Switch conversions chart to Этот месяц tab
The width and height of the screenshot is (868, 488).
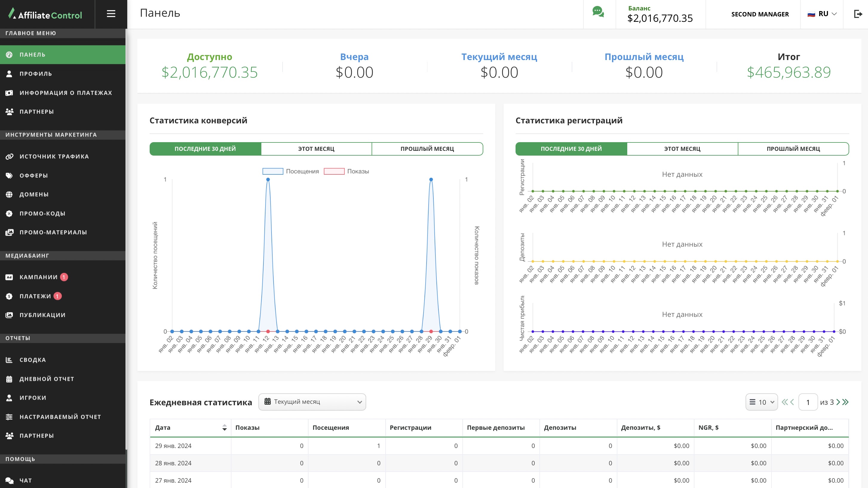click(x=316, y=149)
